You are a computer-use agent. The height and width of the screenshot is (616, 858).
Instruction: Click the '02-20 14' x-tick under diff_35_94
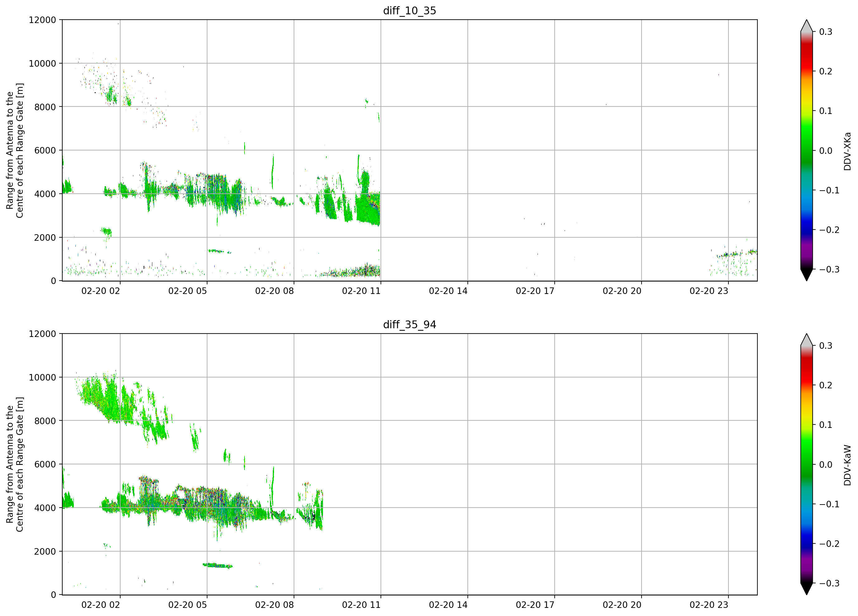(x=448, y=605)
